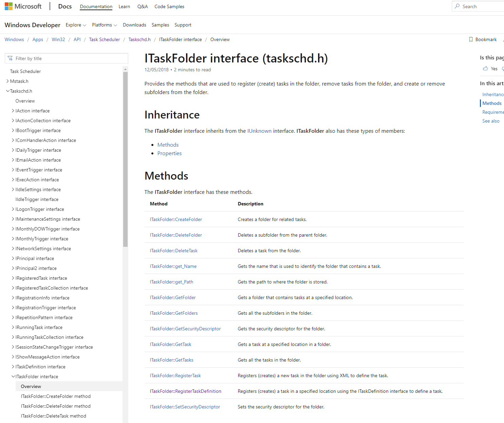Open the Support menu item
504x423 pixels.
pos(183,25)
